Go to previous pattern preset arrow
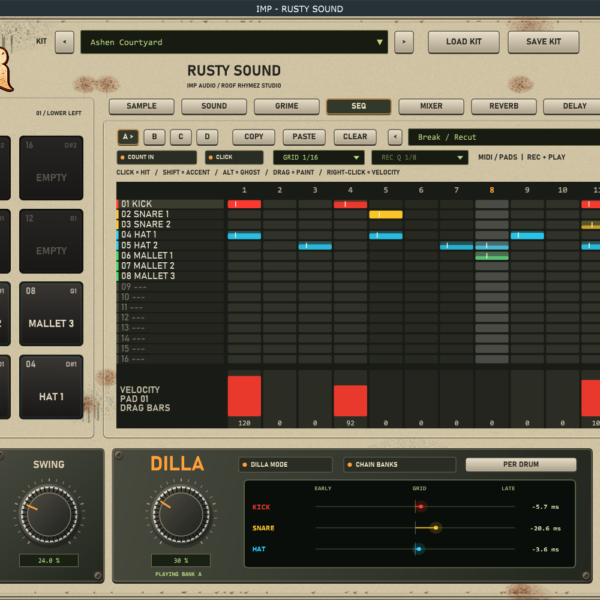 click(x=395, y=137)
